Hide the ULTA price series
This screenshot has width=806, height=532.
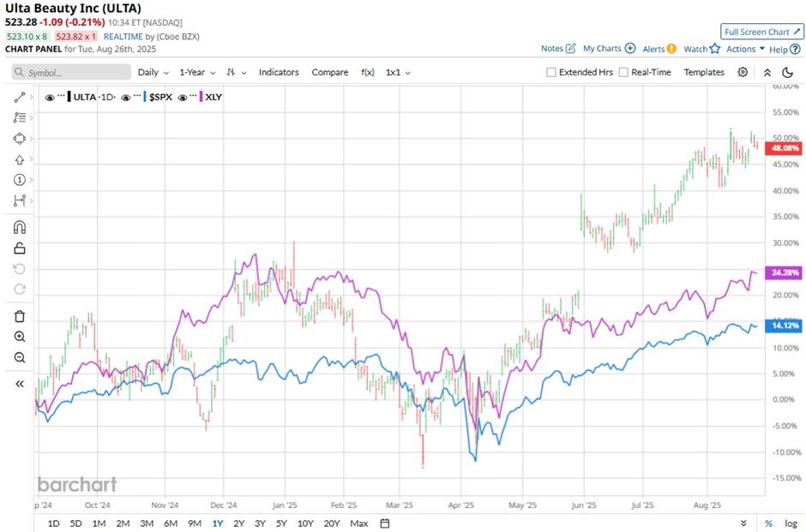point(50,97)
